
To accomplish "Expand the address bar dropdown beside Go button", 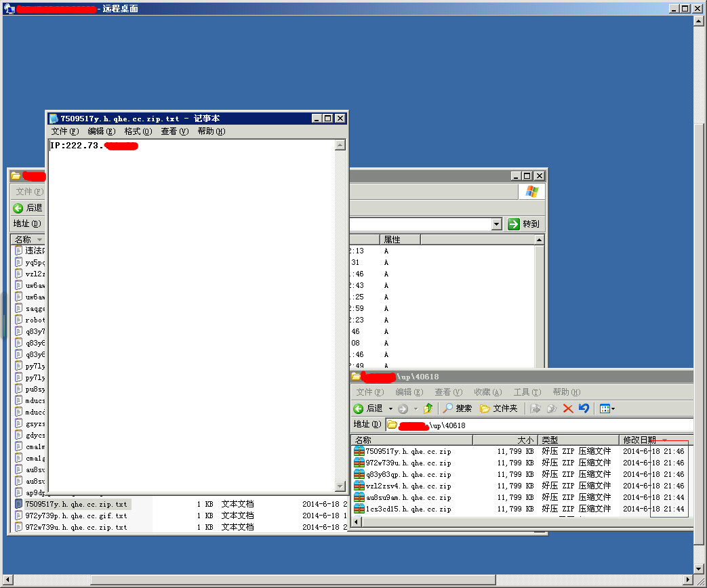I will click(x=496, y=224).
